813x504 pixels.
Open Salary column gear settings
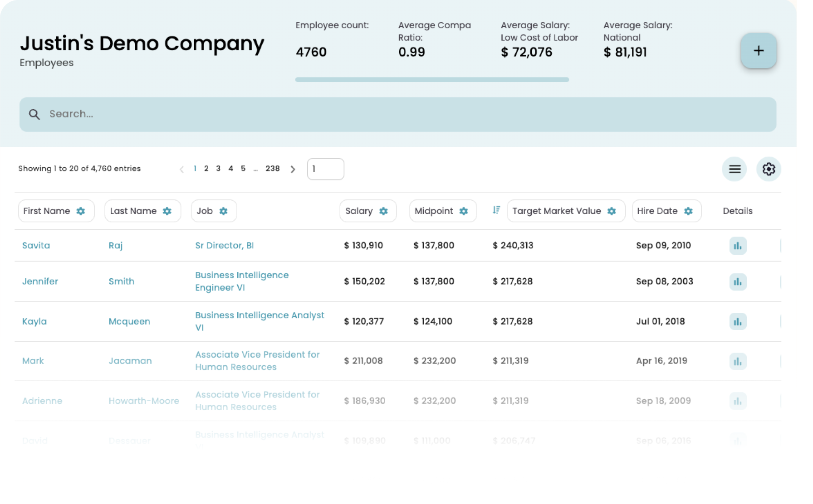click(x=383, y=211)
